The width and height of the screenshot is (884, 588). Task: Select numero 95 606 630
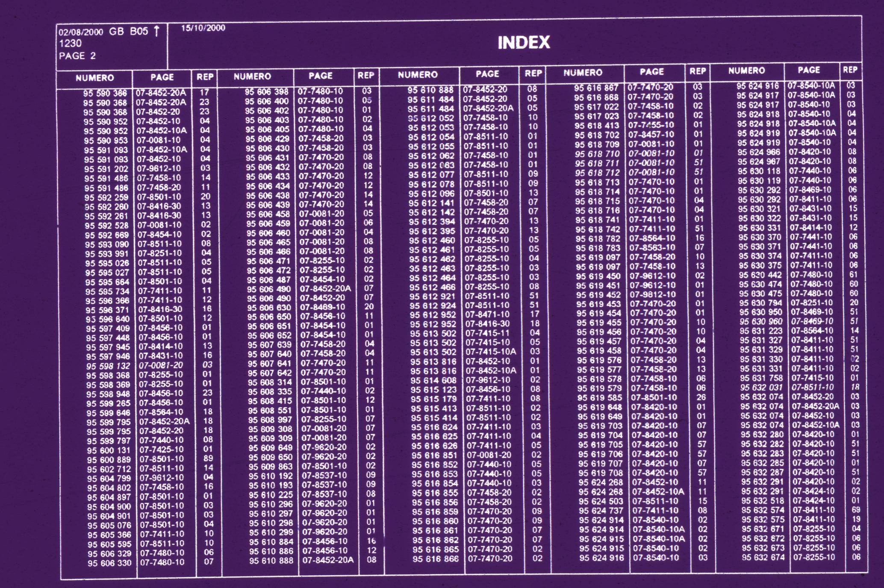269,308
